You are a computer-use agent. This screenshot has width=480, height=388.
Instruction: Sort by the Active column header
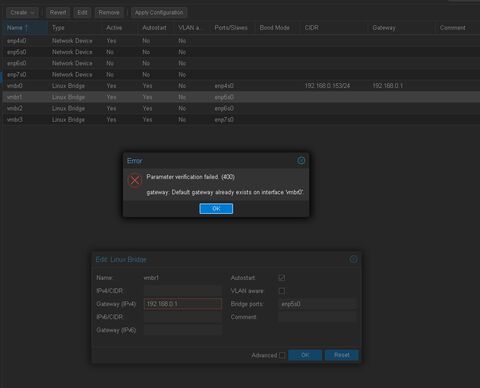(120, 28)
